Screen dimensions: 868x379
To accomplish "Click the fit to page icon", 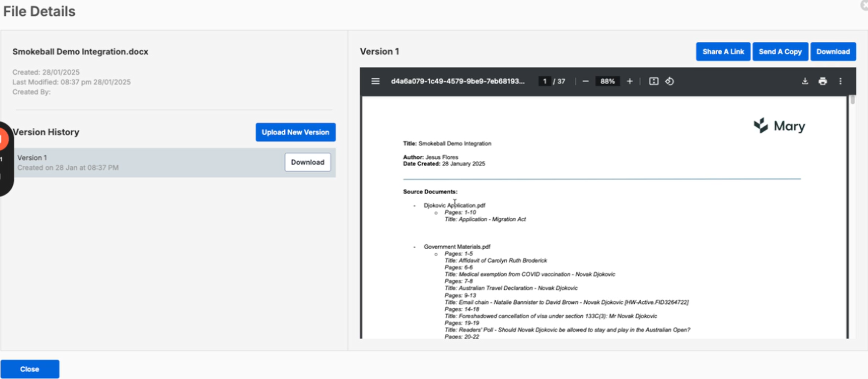I will [653, 81].
